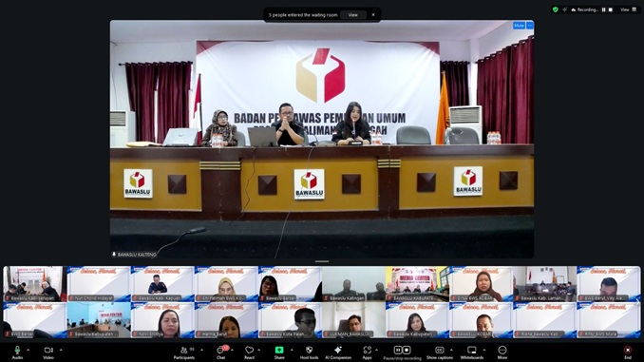Click the cloud Recording indicator

pyautogui.click(x=584, y=10)
